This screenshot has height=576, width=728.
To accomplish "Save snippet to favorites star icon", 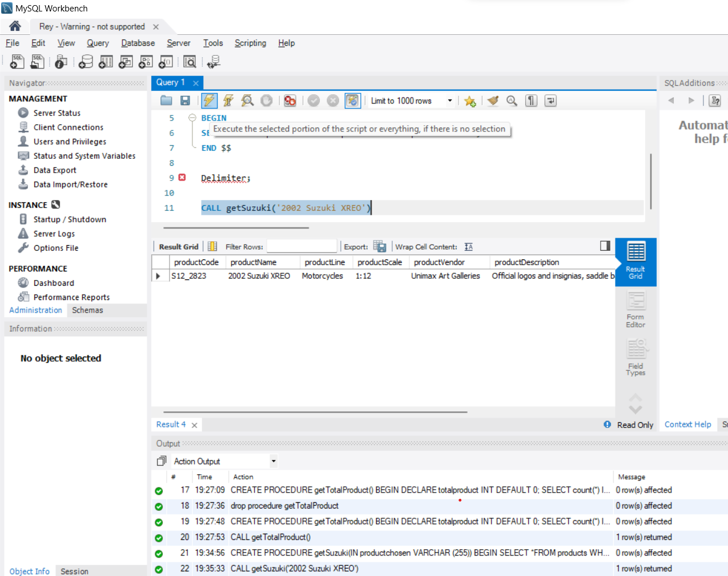I will (x=470, y=101).
